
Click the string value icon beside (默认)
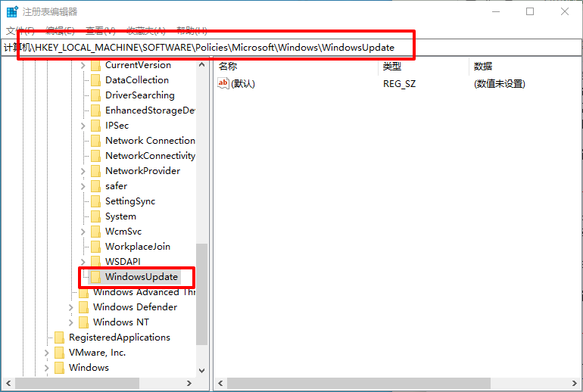(223, 84)
